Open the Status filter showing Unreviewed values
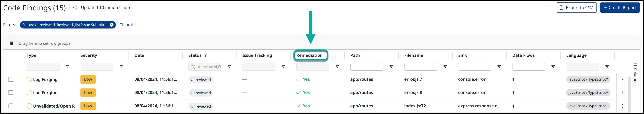 tap(205, 67)
